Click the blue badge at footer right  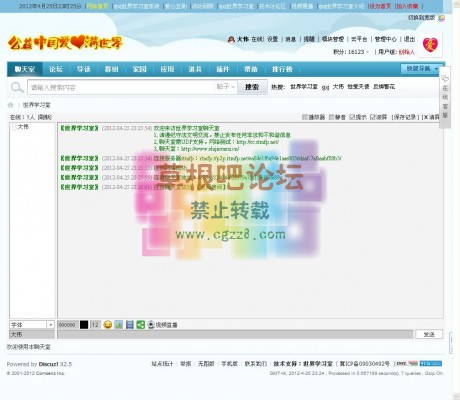click(430, 363)
